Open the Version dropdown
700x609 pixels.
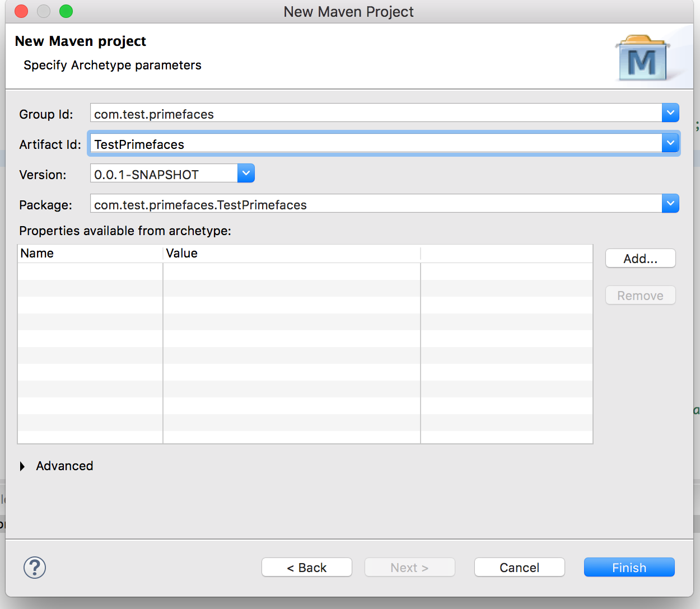[x=245, y=173]
